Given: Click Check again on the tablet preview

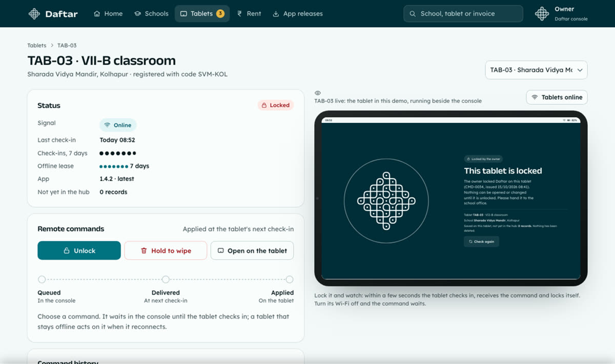Looking at the screenshot, I should pos(481,242).
